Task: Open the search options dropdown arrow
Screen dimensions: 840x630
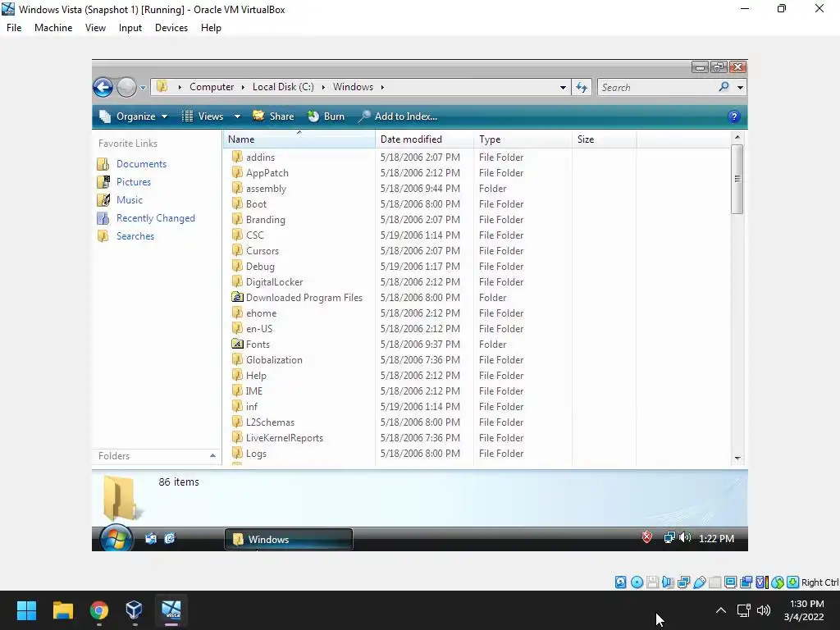Action: 741,87
